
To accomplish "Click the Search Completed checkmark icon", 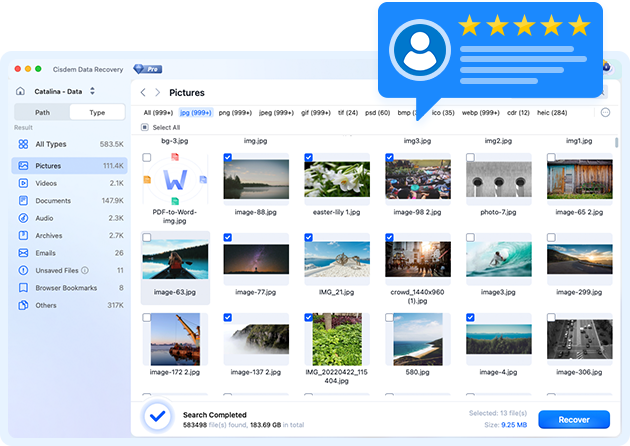I will click(x=157, y=416).
